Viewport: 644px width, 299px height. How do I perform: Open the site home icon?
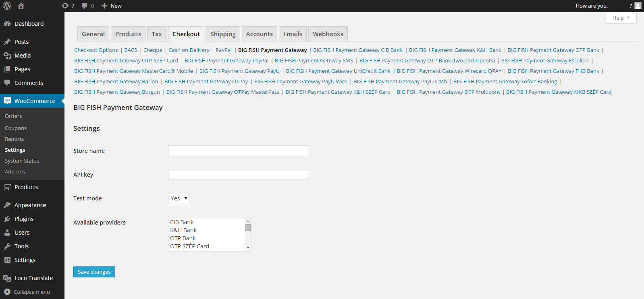[21, 6]
